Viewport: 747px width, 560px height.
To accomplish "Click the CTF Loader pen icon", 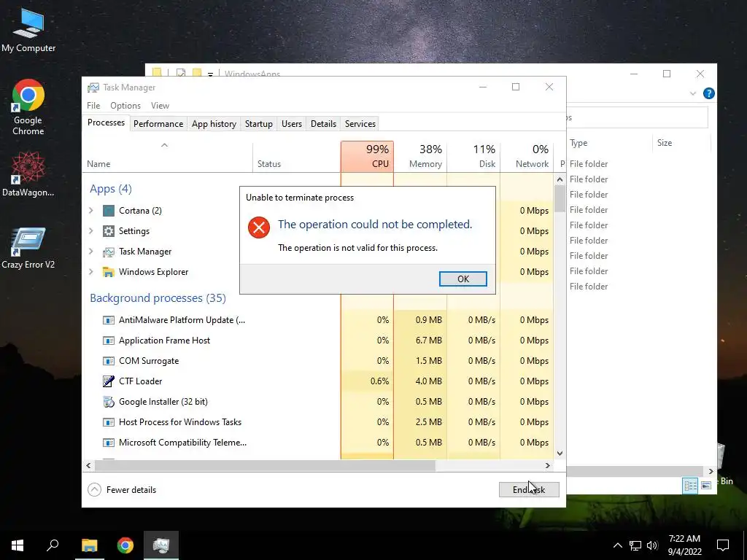I will [x=109, y=381].
